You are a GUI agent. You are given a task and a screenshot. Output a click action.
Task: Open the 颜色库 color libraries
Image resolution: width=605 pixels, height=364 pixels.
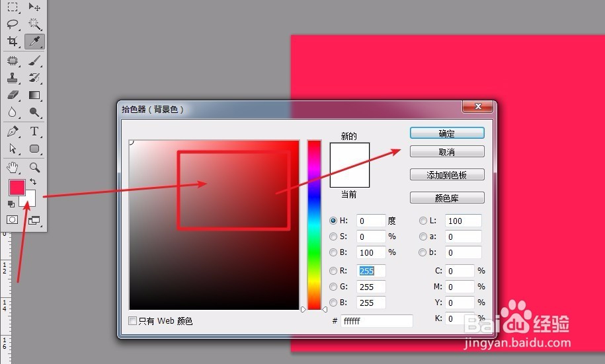tap(447, 198)
